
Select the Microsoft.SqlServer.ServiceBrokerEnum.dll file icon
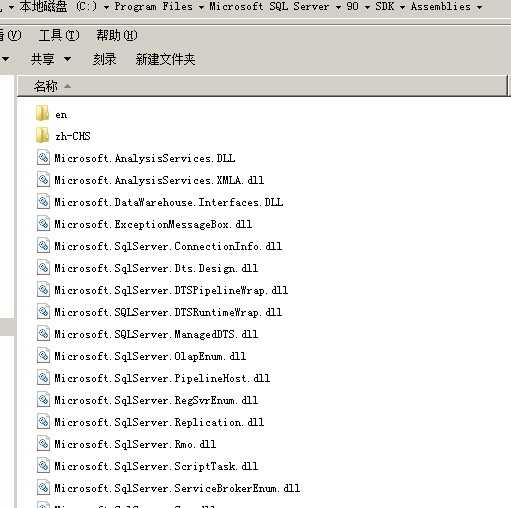pyautogui.click(x=43, y=488)
